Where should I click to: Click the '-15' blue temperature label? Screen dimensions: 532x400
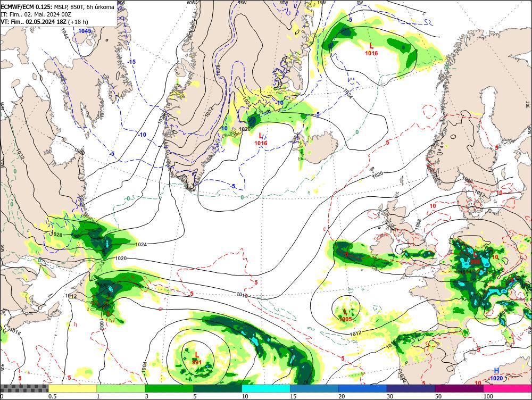pos(131,62)
